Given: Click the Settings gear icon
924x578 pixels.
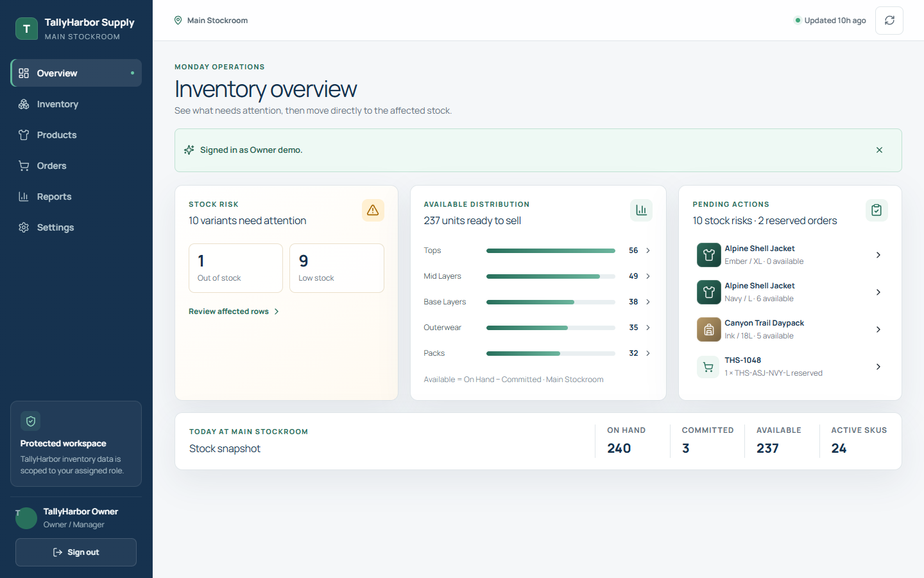Looking at the screenshot, I should tap(24, 227).
